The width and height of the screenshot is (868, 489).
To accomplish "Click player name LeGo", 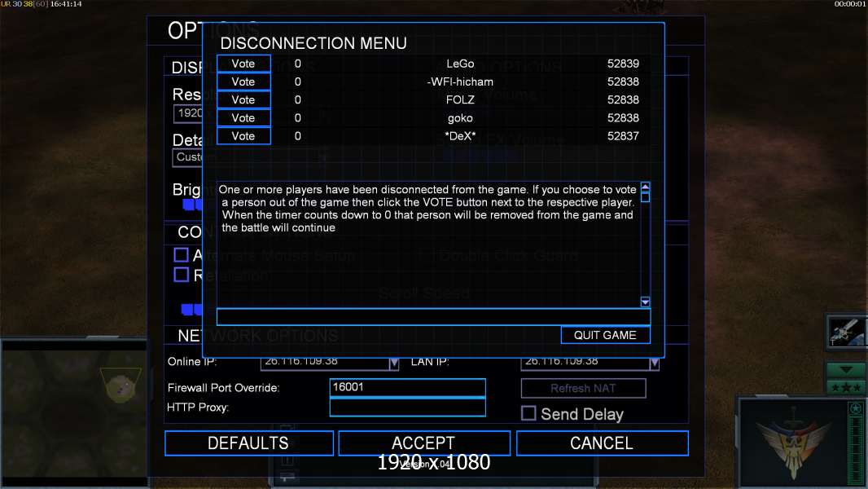I will 460,64.
